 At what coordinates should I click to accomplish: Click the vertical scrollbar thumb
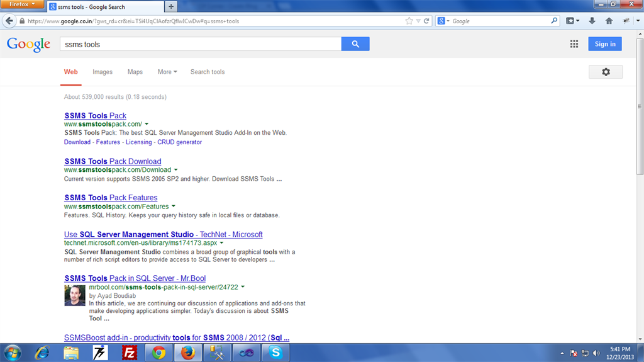(x=640, y=106)
